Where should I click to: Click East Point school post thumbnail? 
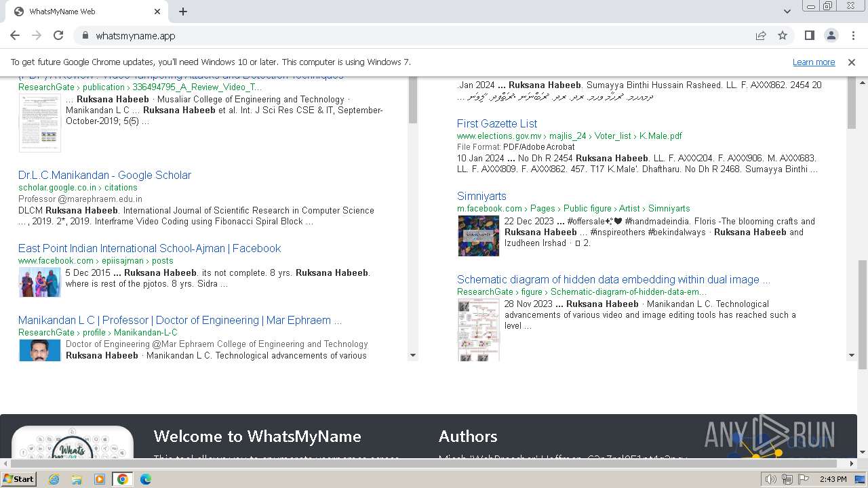pos(39,282)
